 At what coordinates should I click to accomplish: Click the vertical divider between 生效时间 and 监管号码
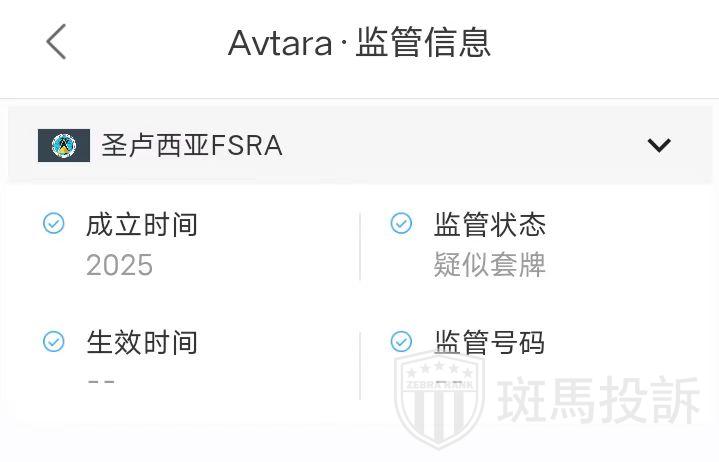point(360,364)
